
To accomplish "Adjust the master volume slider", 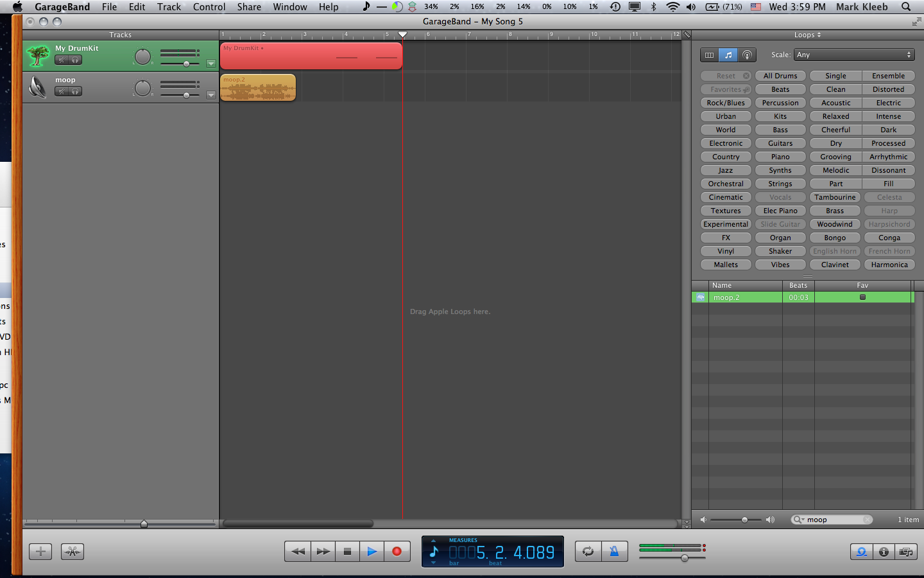I will pyautogui.click(x=685, y=557).
